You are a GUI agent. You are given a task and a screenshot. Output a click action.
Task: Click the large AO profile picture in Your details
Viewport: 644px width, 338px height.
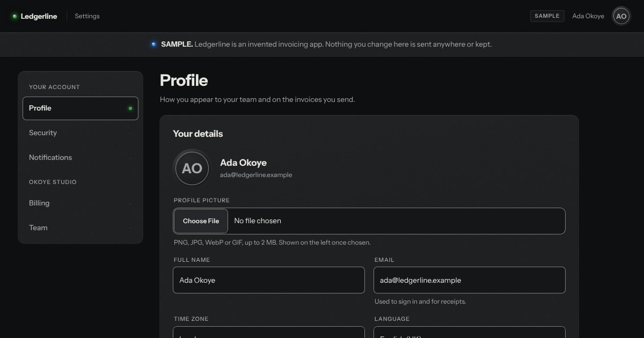pos(192,168)
